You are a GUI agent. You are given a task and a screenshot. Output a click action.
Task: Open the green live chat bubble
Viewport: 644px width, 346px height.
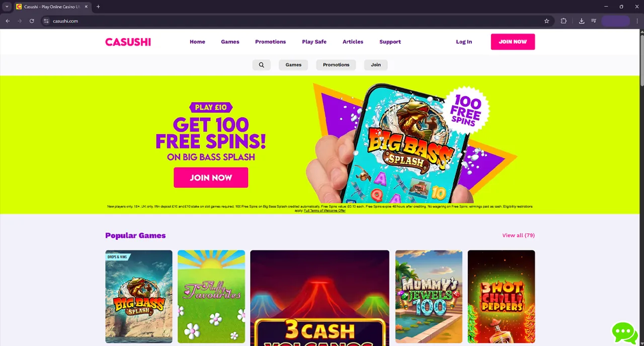pos(624,332)
